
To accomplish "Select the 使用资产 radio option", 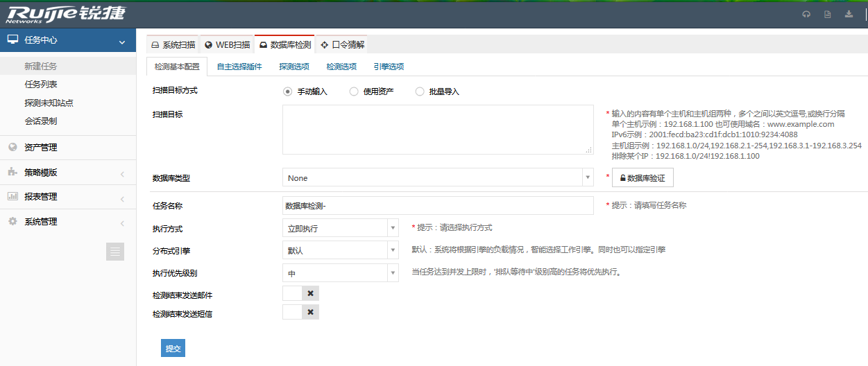I will coord(354,91).
